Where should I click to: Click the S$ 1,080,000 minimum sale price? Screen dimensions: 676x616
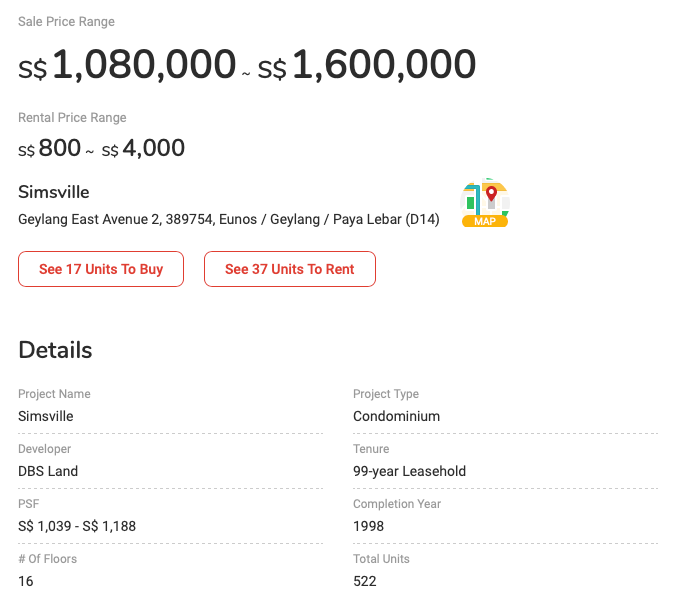pos(127,66)
